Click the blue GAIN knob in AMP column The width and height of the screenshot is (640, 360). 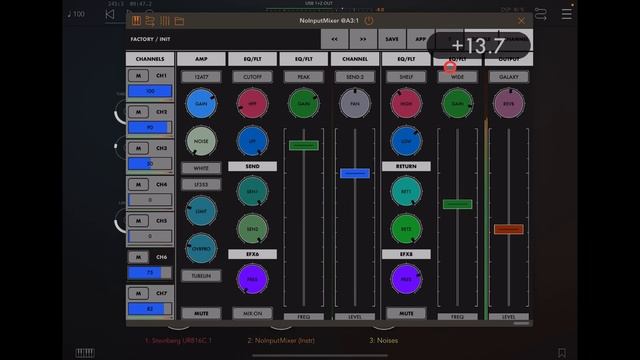click(x=201, y=104)
